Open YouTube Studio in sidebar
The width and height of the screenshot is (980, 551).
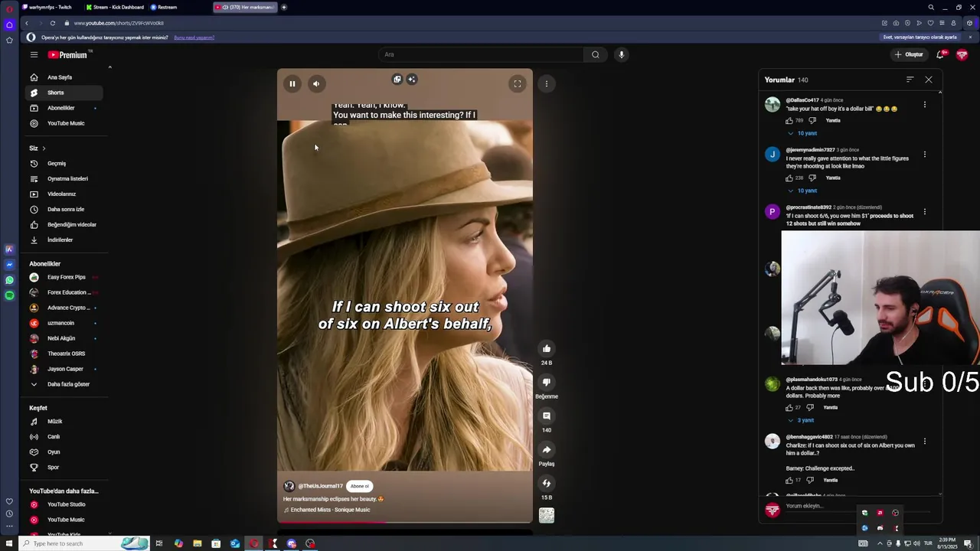[64, 504]
